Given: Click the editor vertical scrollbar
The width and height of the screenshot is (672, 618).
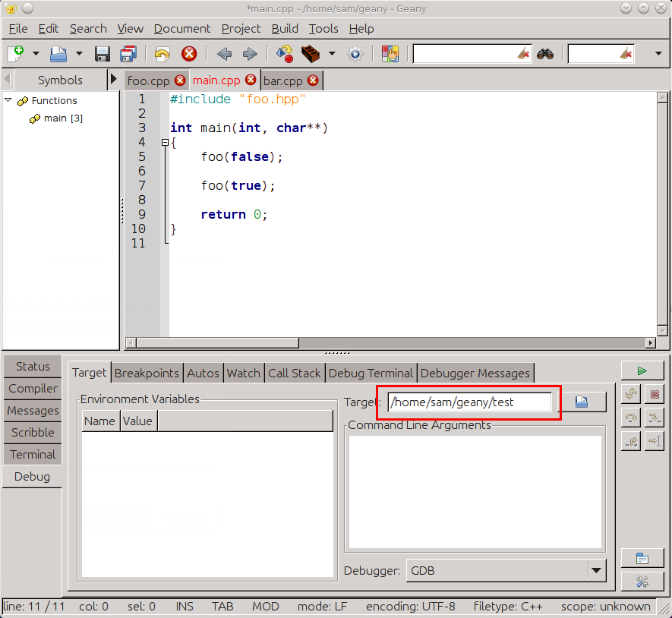Looking at the screenshot, I should point(662,214).
